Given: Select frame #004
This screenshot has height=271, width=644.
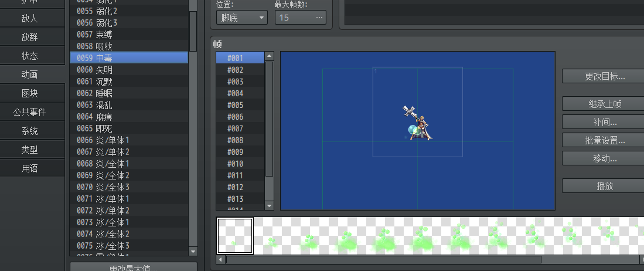Looking at the screenshot, I should click(240, 93).
